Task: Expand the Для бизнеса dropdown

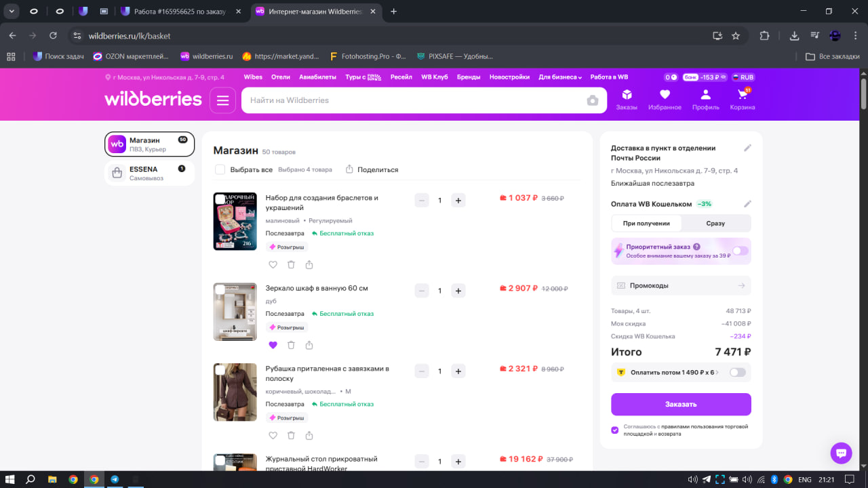Action: tap(560, 77)
